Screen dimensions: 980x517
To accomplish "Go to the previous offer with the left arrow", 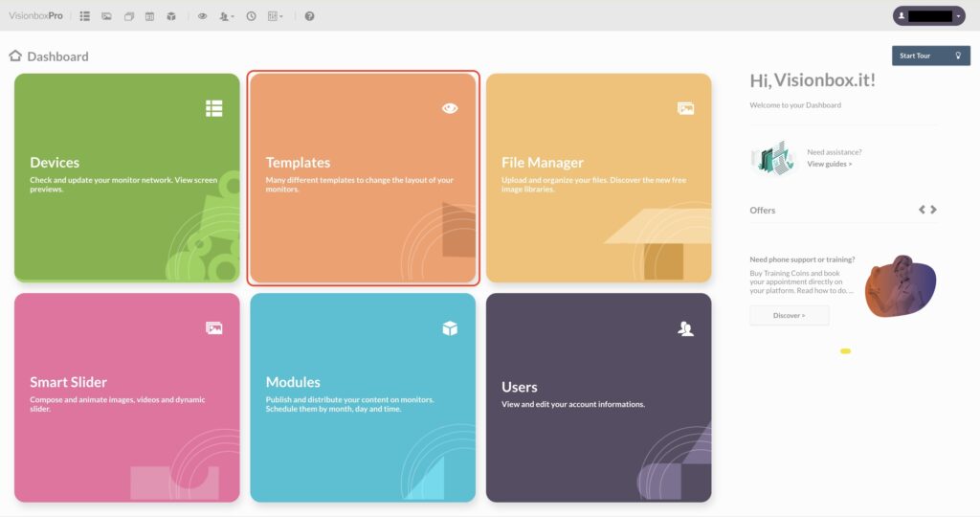I will (922, 210).
